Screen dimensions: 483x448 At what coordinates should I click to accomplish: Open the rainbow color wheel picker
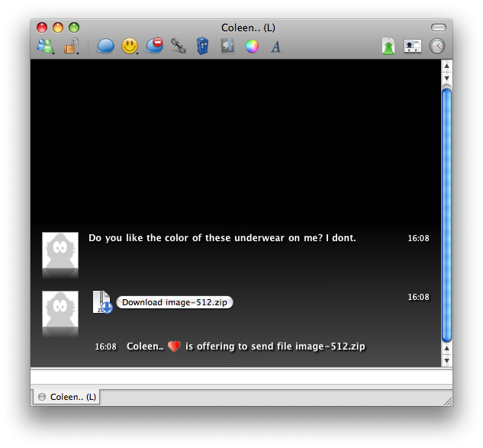tap(252, 47)
